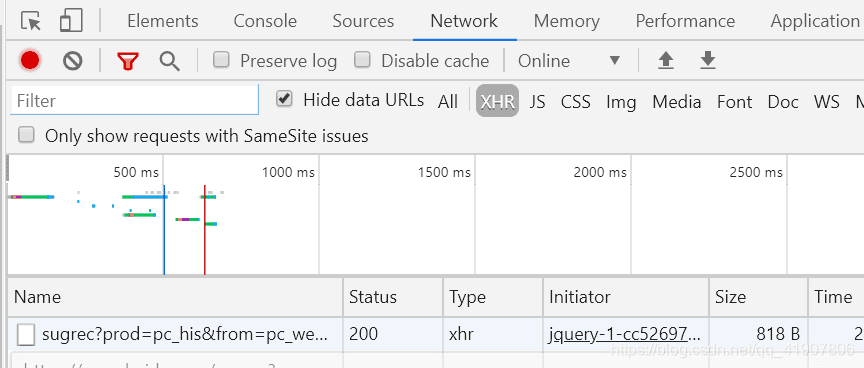864x368 pixels.
Task: Enable the Preserve log checkbox
Action: [221, 59]
